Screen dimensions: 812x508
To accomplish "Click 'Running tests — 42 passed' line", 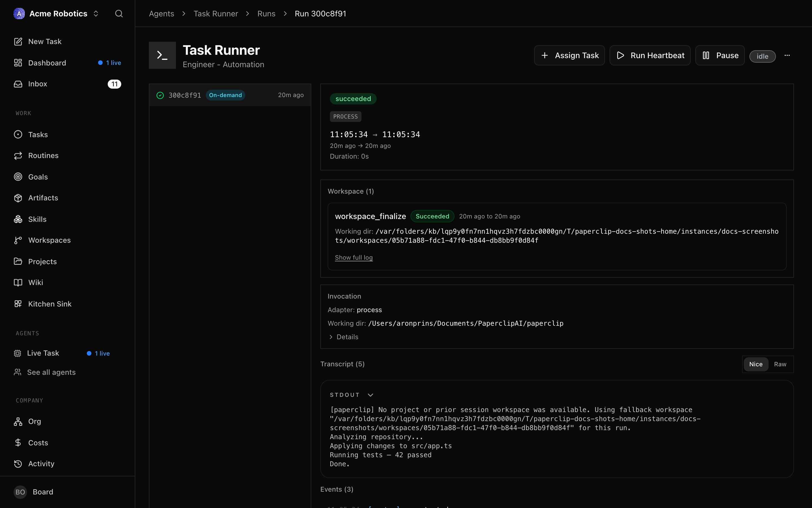I will [x=381, y=455].
